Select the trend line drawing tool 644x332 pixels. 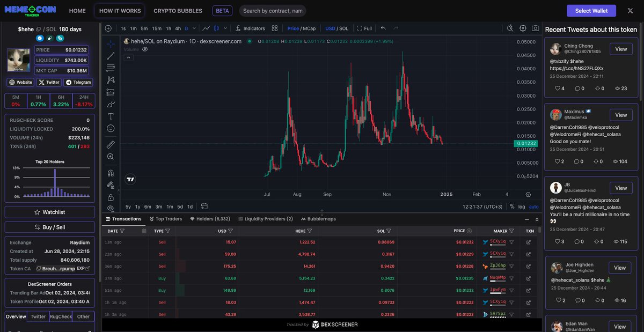tap(111, 56)
